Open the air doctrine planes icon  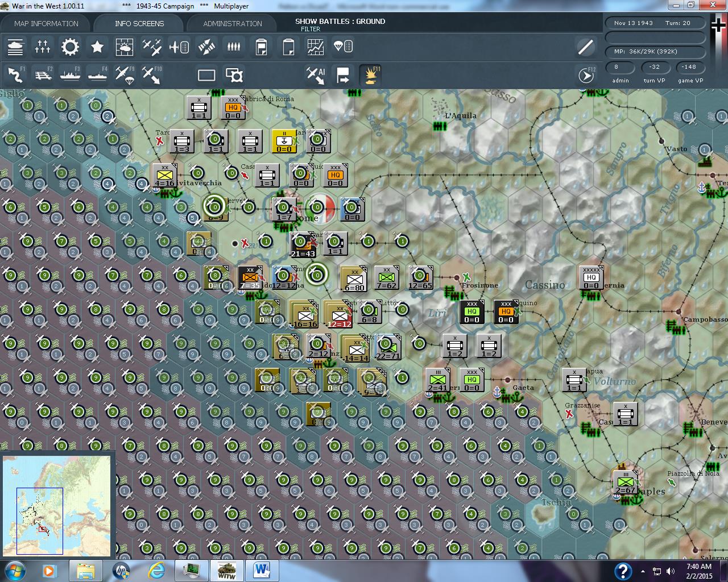pyautogui.click(x=152, y=47)
